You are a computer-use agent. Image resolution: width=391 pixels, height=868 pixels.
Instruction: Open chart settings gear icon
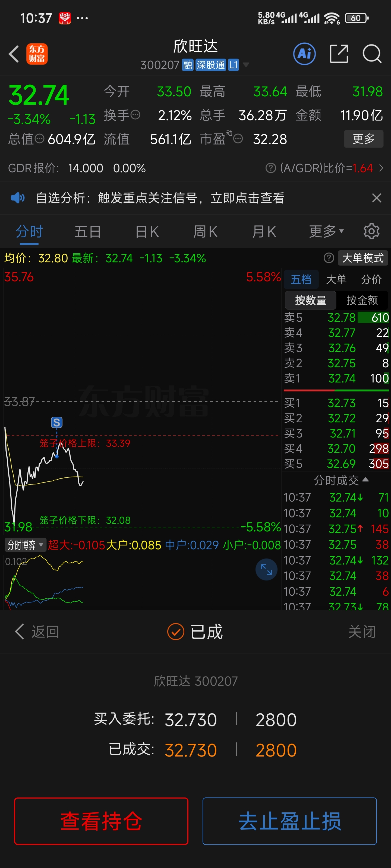pyautogui.click(x=371, y=231)
